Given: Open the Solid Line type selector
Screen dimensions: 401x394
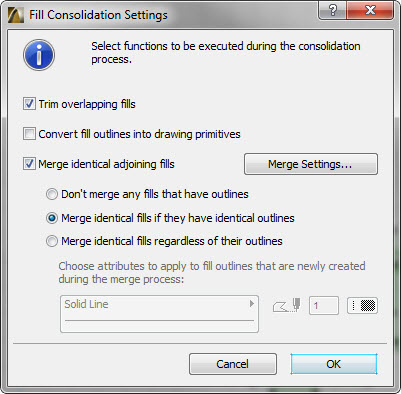Looking at the screenshot, I should (x=159, y=314).
